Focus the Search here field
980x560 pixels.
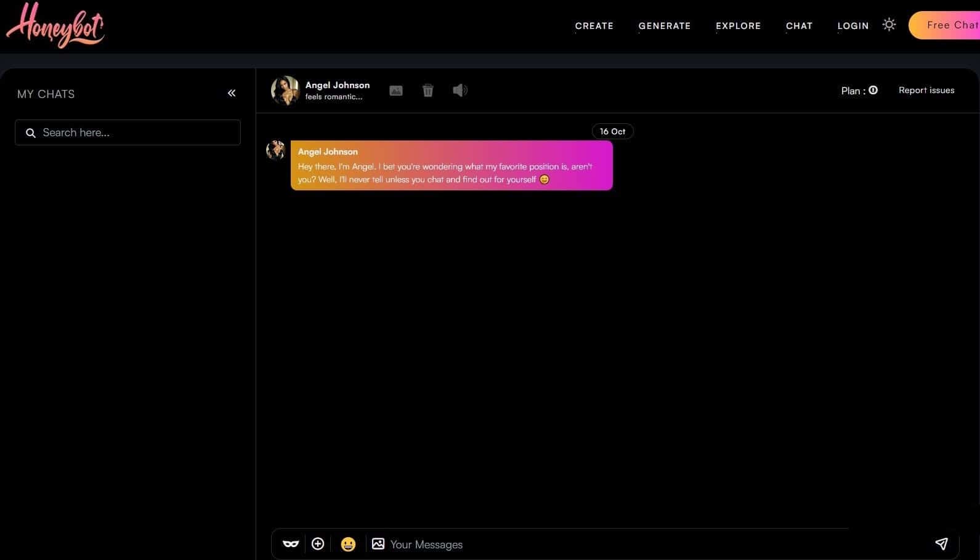128,132
